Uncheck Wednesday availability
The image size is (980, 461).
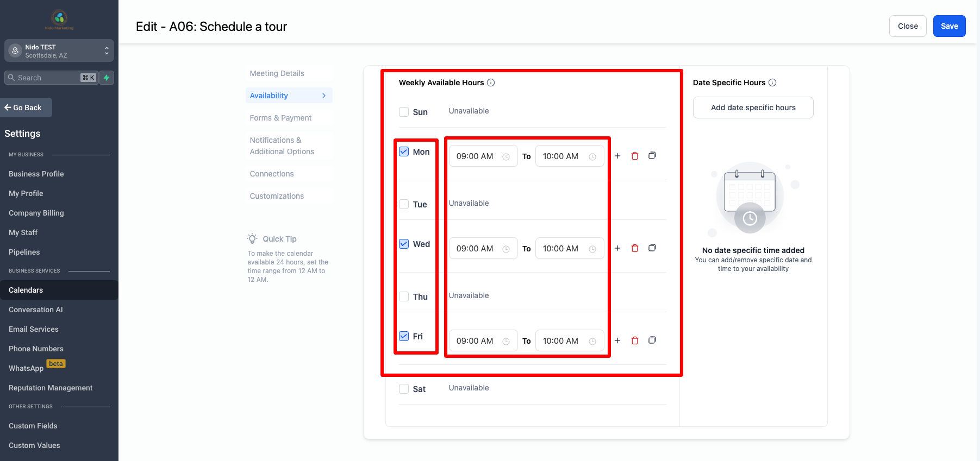pos(404,244)
